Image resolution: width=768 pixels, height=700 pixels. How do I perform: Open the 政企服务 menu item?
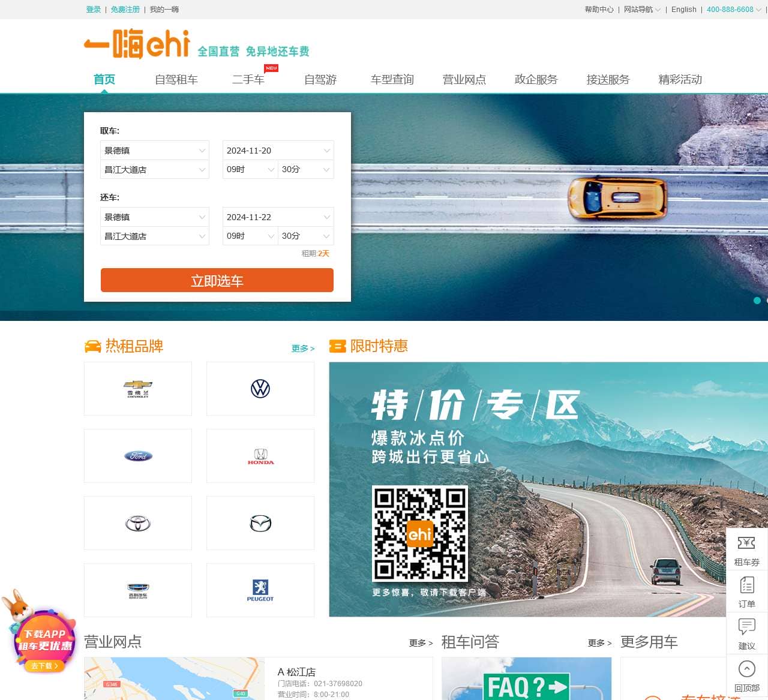(x=536, y=79)
